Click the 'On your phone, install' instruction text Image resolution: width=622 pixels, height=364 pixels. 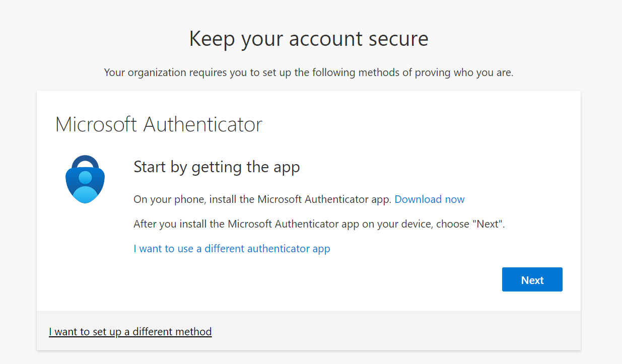[x=262, y=199]
